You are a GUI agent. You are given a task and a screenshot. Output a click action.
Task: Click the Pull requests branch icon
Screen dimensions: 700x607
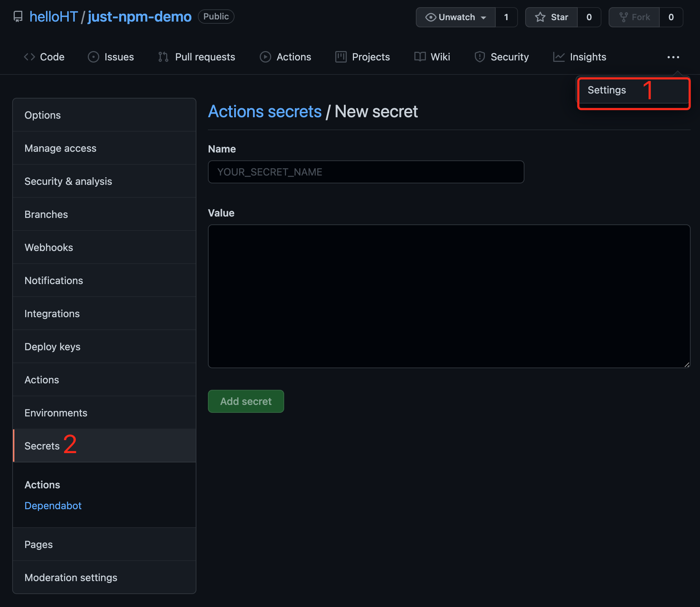(163, 57)
